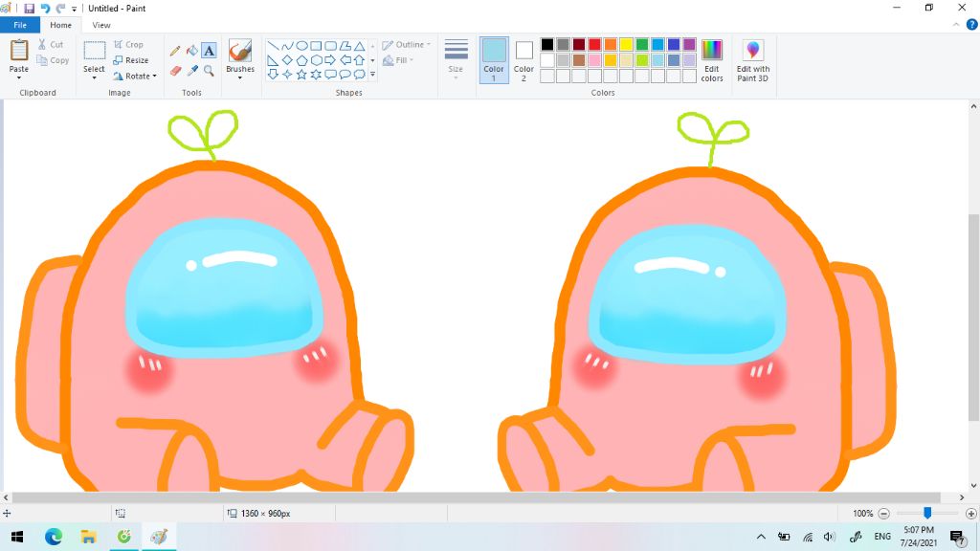Pick the lime color swatch

click(642, 60)
